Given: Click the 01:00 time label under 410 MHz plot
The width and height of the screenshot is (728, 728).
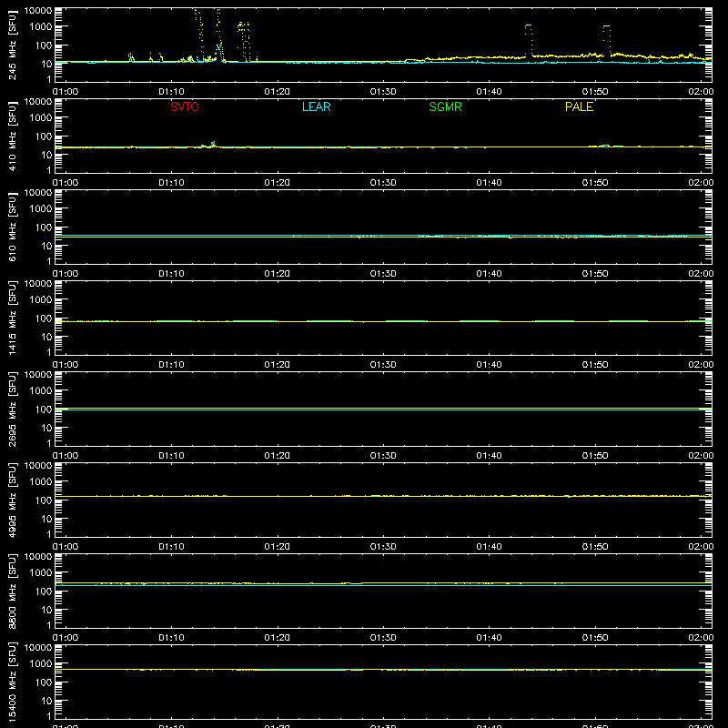Looking at the screenshot, I should coord(66,183).
